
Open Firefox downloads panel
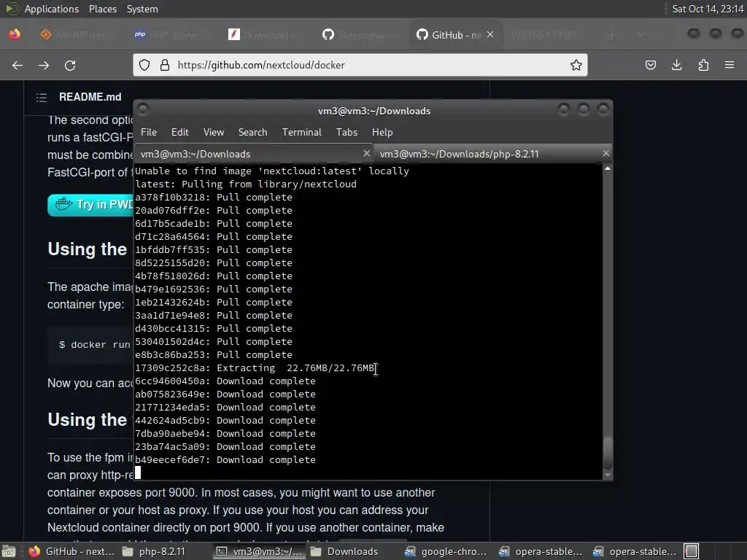pos(676,65)
